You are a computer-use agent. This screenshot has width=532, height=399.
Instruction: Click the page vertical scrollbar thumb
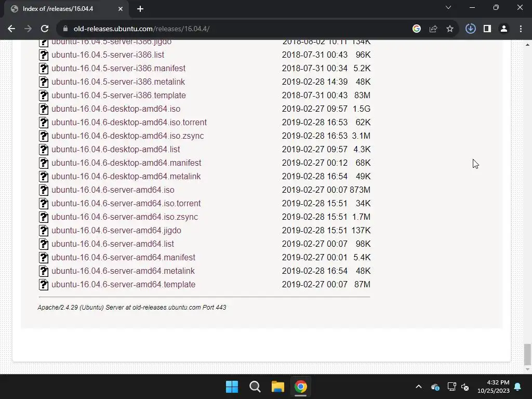(527, 353)
